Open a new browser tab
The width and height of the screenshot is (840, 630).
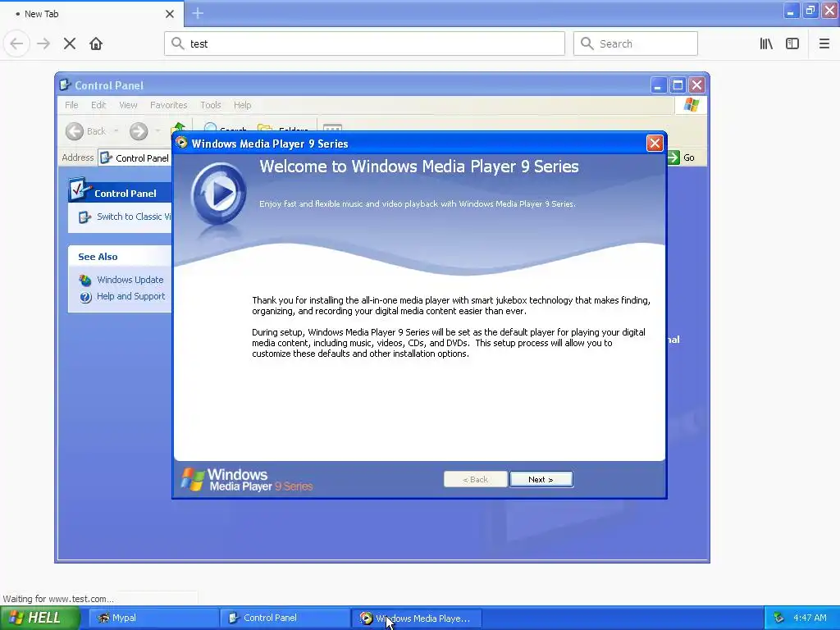(198, 13)
